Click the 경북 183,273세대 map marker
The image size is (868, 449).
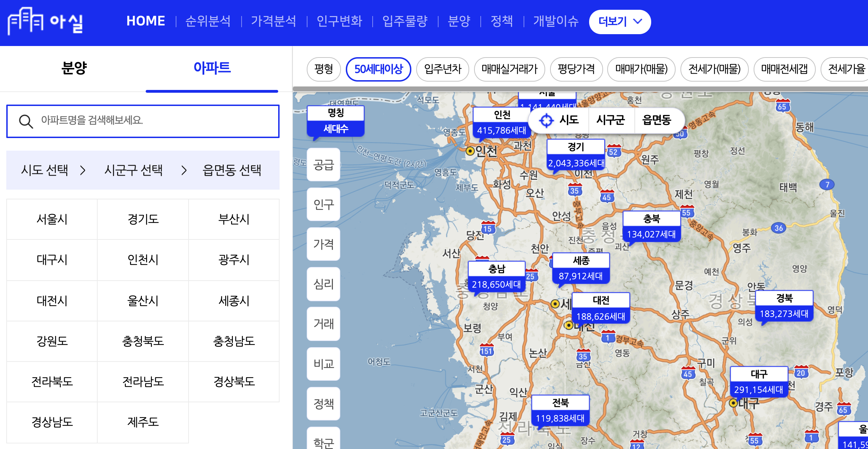[784, 306]
